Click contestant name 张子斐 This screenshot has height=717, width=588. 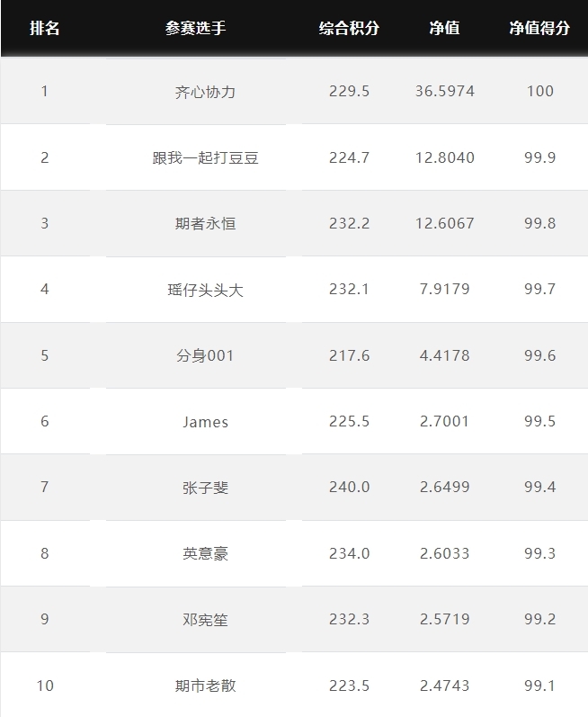(205, 488)
